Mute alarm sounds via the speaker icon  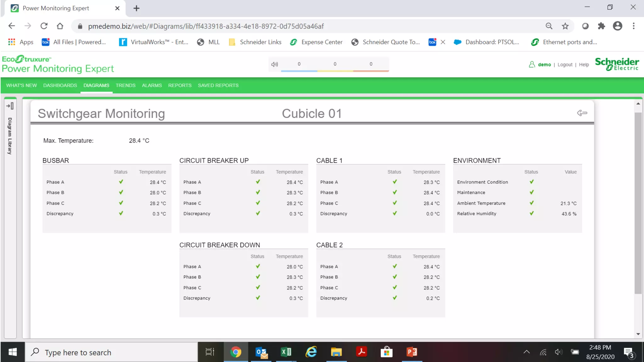(x=275, y=64)
